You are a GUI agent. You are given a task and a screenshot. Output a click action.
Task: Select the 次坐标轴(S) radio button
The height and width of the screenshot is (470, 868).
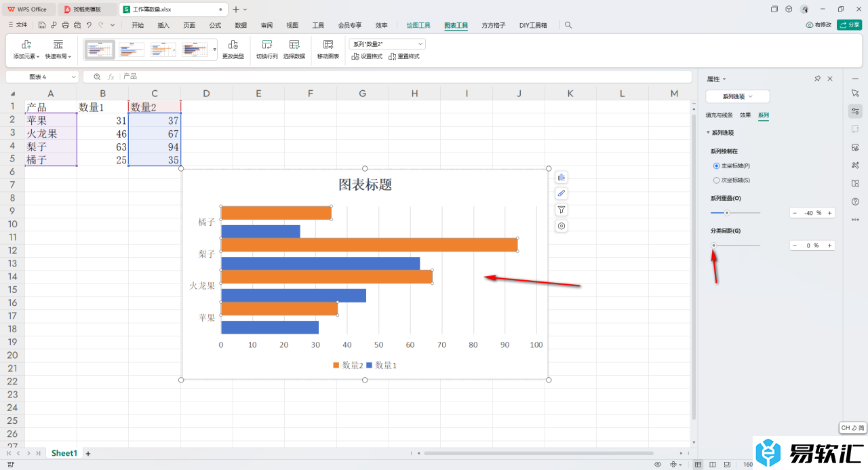(717, 180)
